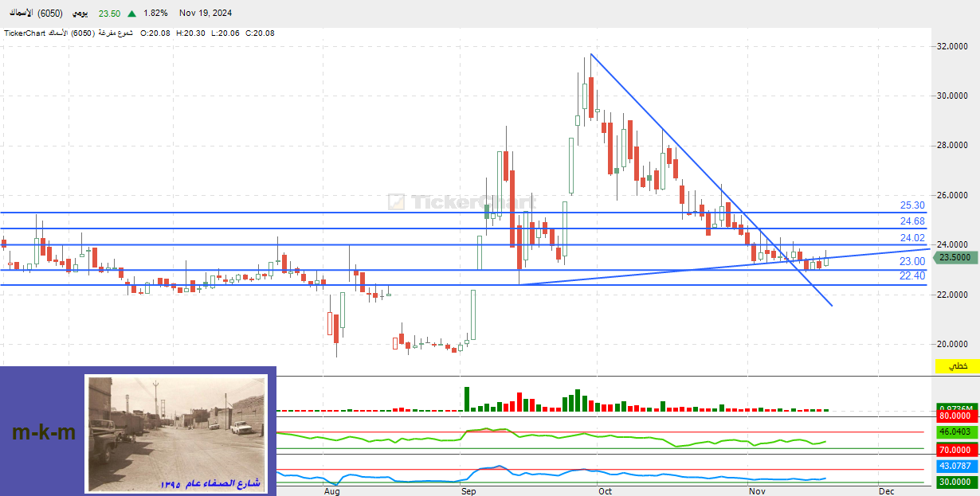Click the 28.0000 price axis label
The width and height of the screenshot is (980, 496).
pyautogui.click(x=952, y=146)
